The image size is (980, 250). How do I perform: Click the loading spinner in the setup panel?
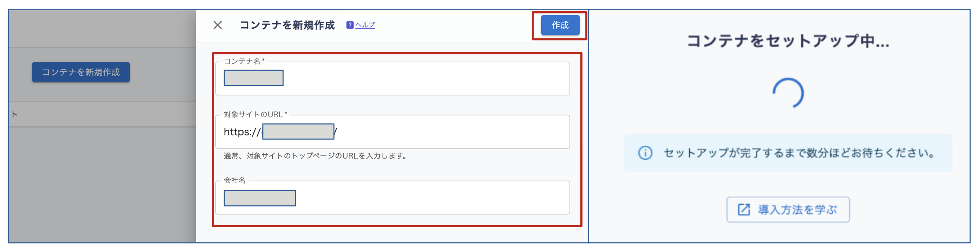[x=788, y=93]
